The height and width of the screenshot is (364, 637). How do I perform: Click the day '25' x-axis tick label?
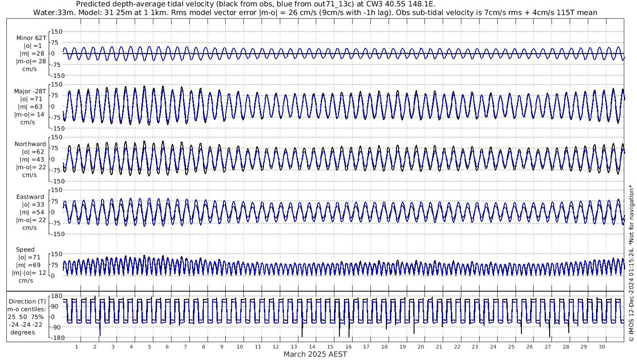pyautogui.click(x=511, y=347)
